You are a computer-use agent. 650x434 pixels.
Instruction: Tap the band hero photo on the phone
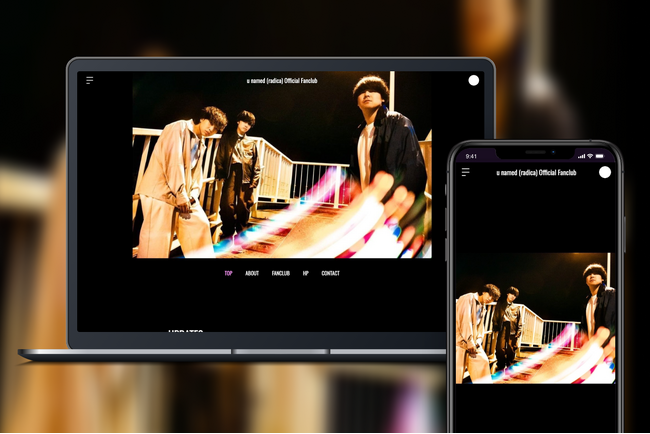point(535,318)
